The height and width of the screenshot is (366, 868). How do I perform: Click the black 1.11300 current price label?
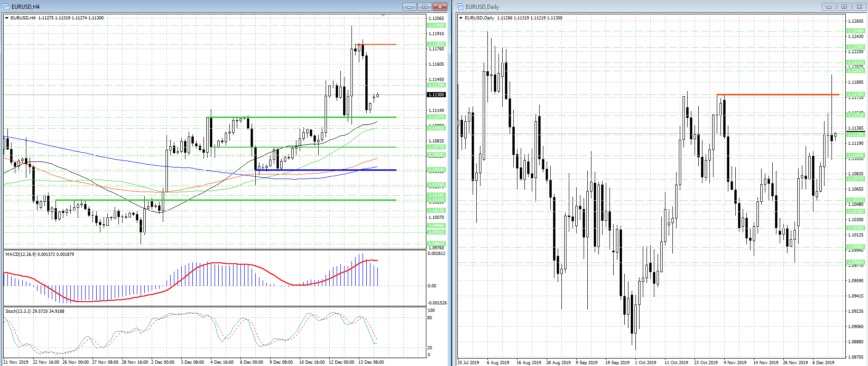click(x=436, y=95)
